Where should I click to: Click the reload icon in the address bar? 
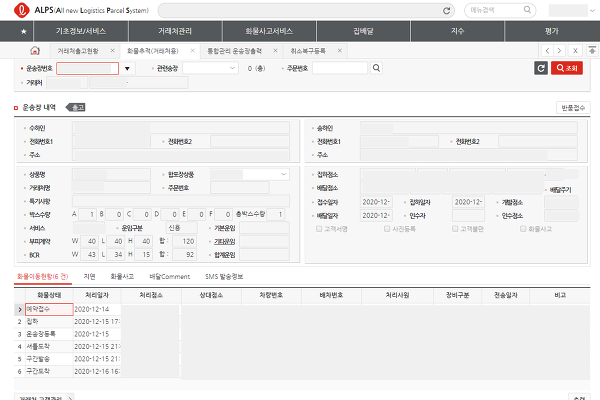click(446, 11)
